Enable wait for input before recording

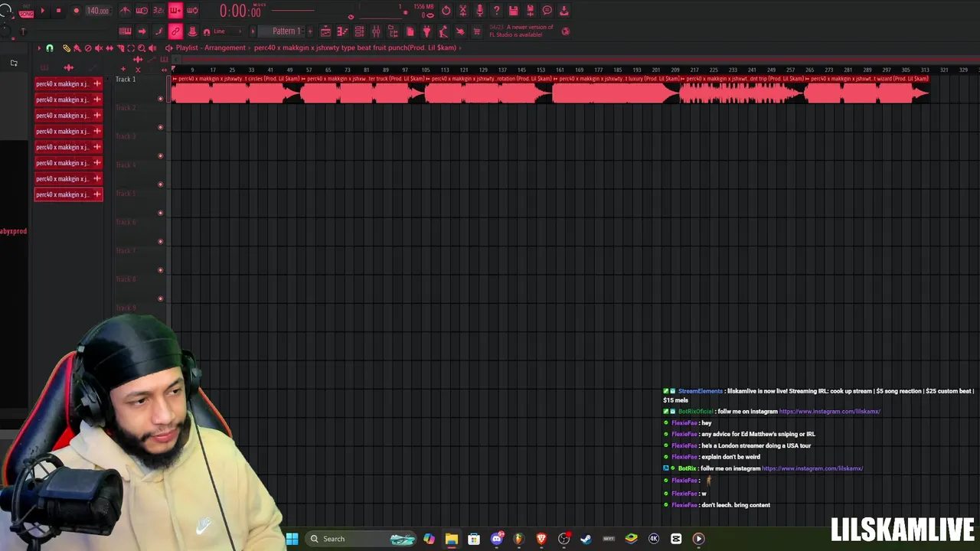pyautogui.click(x=142, y=11)
